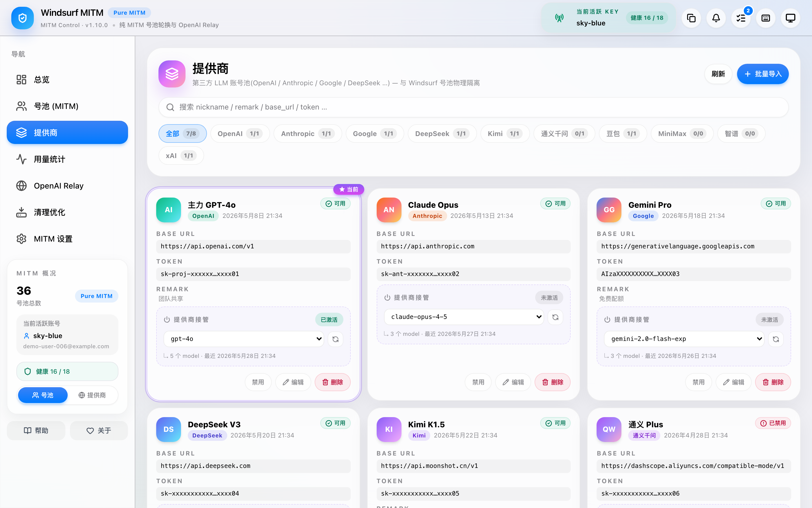
Task: Switch sidebar segment to 提供商
Action: point(92,395)
